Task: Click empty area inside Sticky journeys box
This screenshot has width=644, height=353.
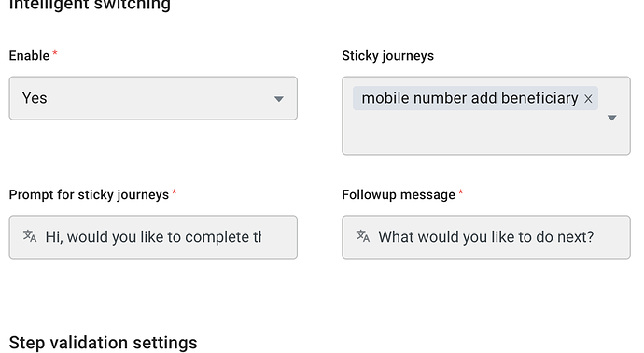Action: point(472,134)
